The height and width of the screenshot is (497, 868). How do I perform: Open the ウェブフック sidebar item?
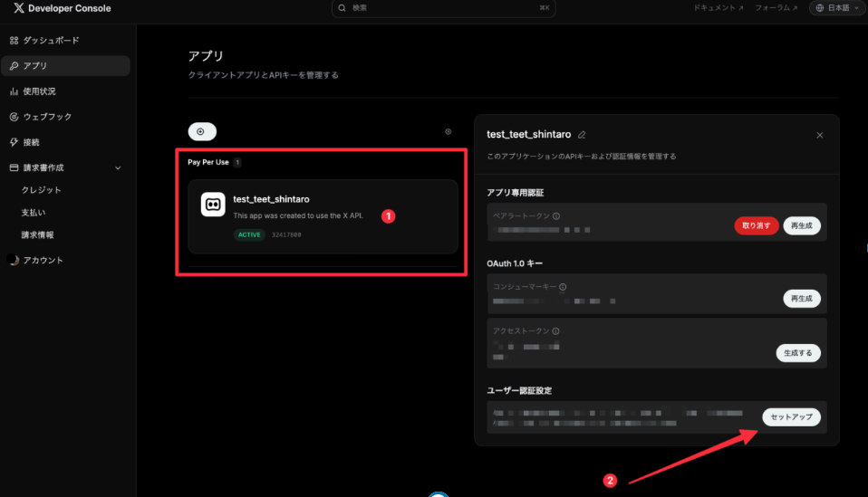tap(47, 117)
